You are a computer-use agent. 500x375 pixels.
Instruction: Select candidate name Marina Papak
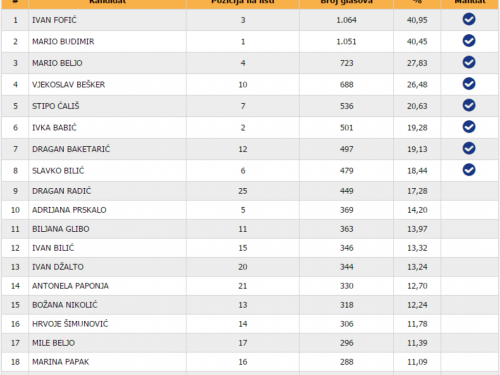(x=60, y=362)
